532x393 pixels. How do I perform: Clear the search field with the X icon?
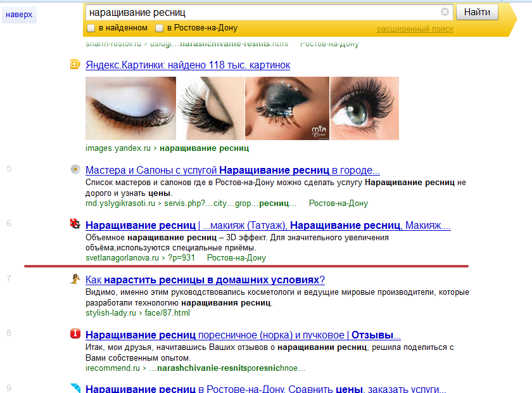point(445,12)
